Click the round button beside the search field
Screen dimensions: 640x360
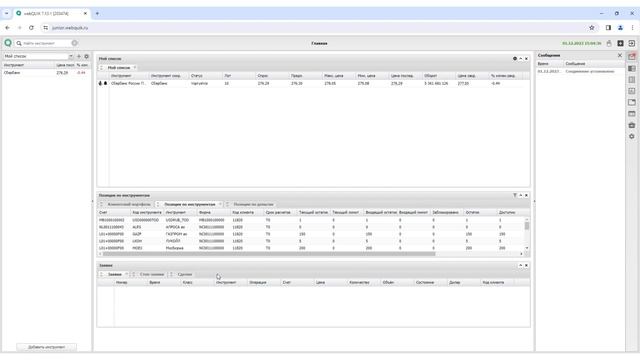click(x=74, y=43)
